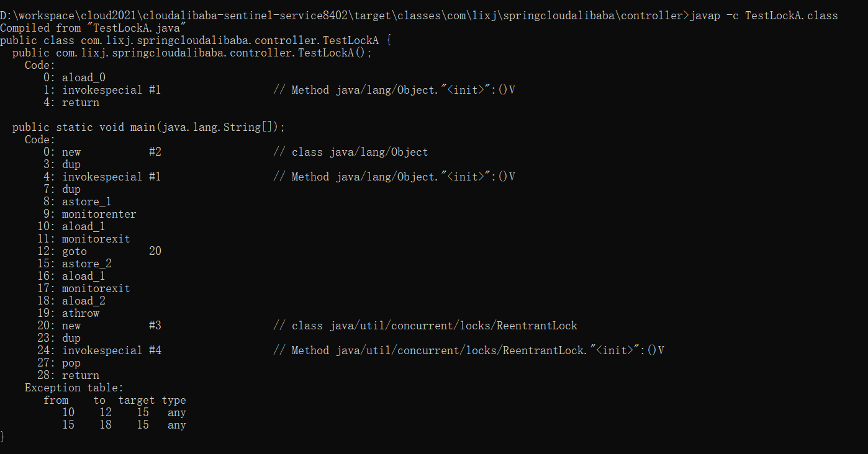Click the public class TestLockA declaration line

(x=196, y=40)
